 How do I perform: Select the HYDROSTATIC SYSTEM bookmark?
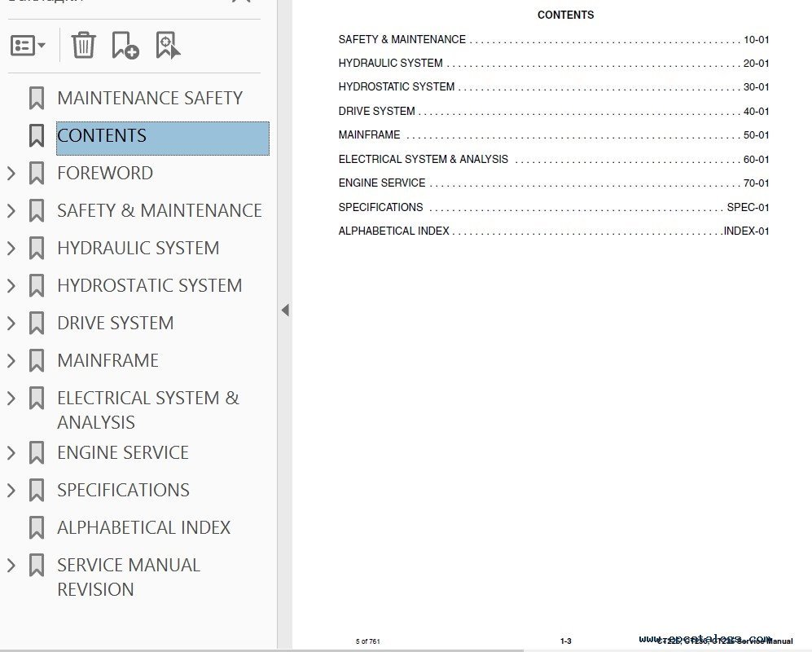coord(149,286)
